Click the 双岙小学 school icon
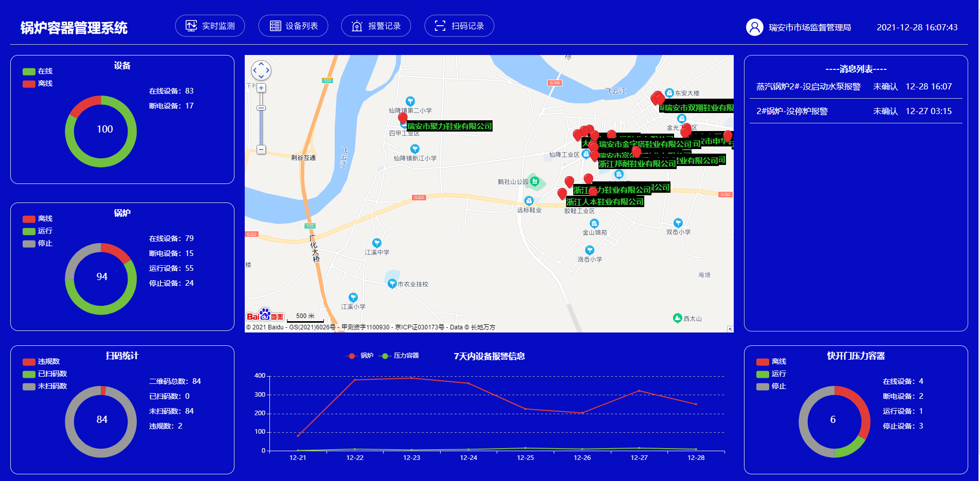Viewport: 980px width, 481px height. (x=678, y=223)
